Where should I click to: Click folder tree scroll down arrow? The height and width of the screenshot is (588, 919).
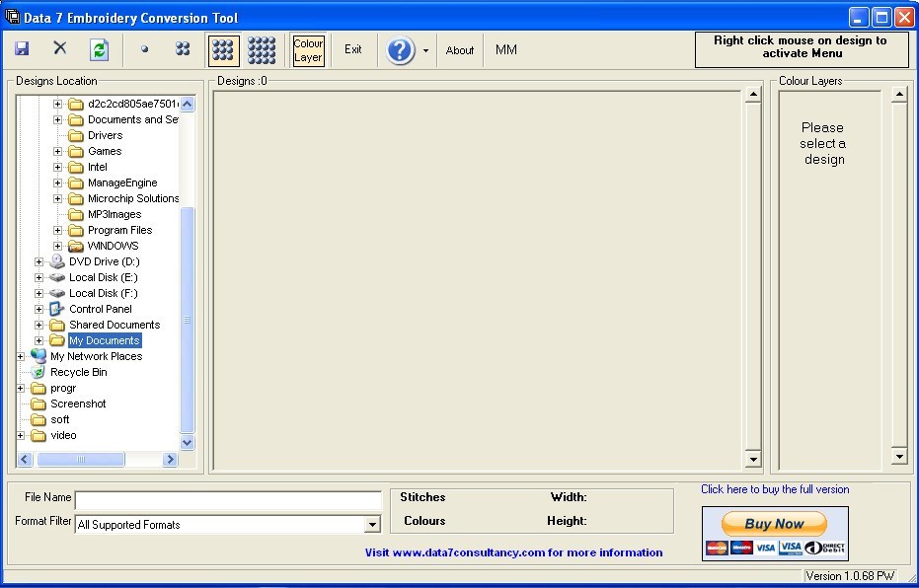tap(188, 443)
